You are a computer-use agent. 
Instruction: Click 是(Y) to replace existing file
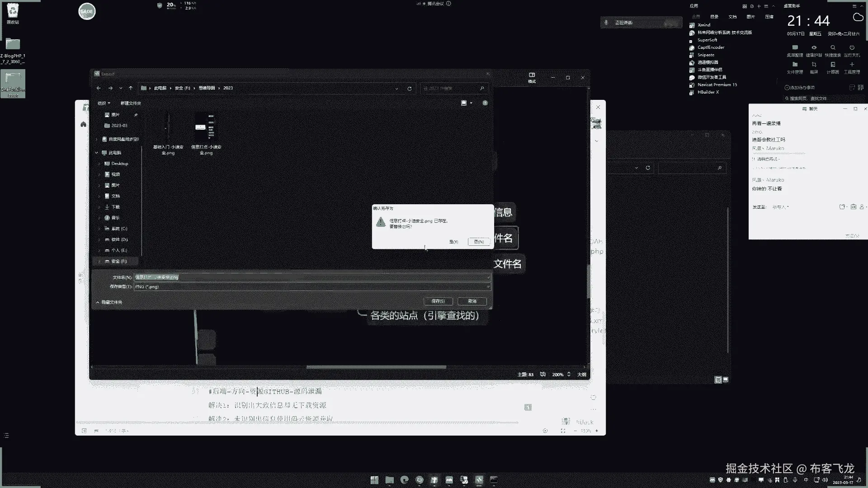click(453, 242)
